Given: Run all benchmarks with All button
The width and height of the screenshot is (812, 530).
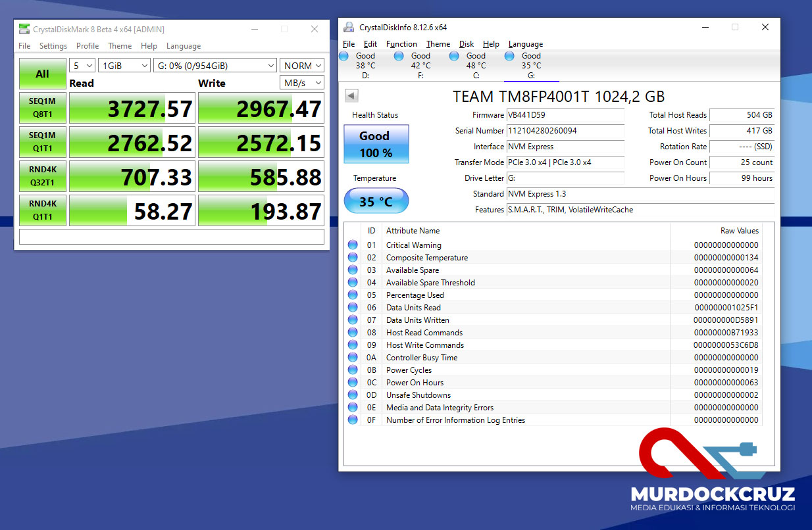Looking at the screenshot, I should 43,74.
